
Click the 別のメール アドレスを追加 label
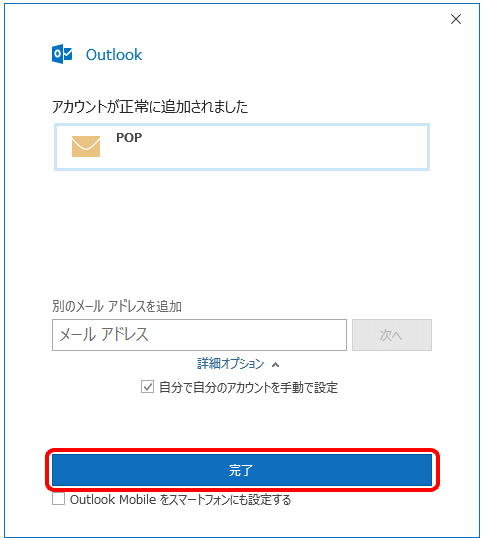point(117,306)
